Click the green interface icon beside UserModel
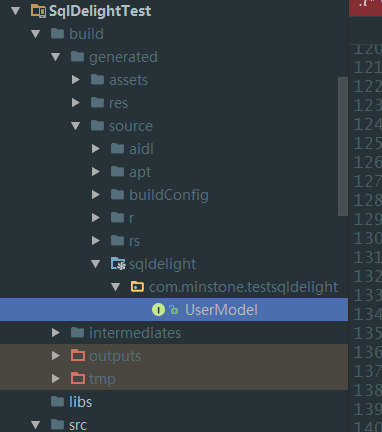The height and width of the screenshot is (432, 382). [158, 310]
